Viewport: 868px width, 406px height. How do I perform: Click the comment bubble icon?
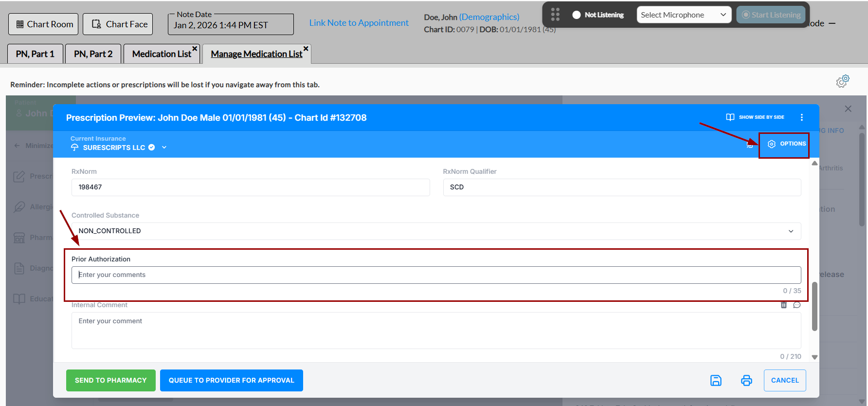tap(797, 305)
